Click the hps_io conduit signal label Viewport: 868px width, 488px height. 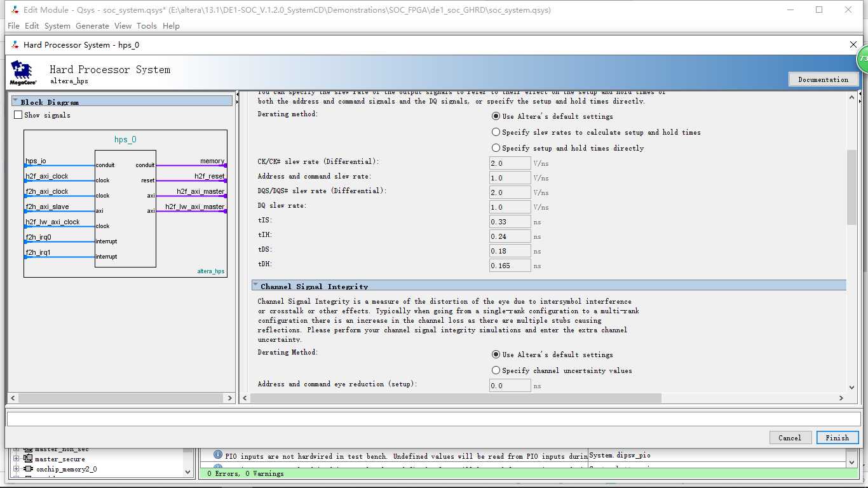36,161
